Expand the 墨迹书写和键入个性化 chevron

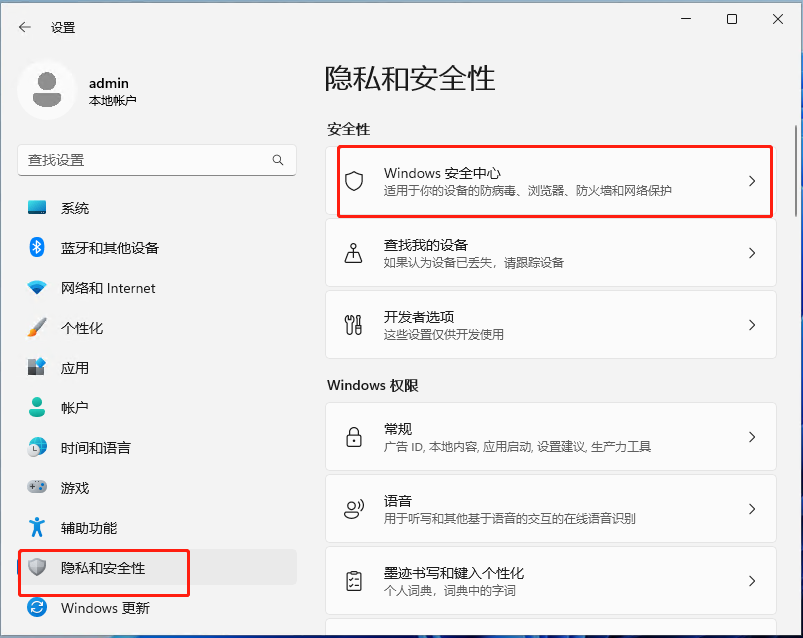point(752,581)
